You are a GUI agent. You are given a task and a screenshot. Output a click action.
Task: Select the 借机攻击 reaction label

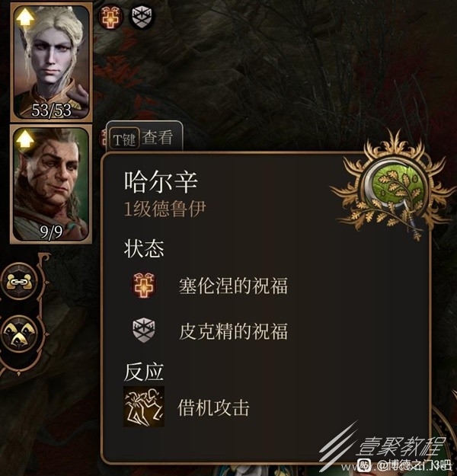coord(213,407)
